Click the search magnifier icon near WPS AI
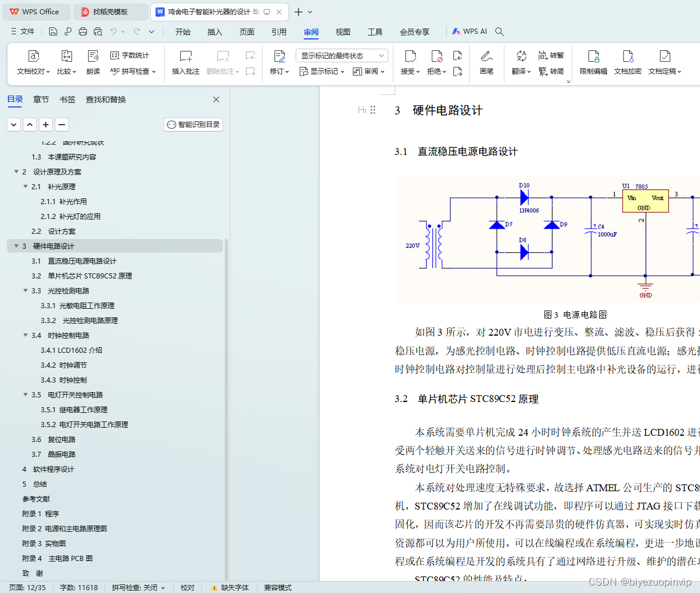Image resolution: width=700 pixels, height=593 pixels. click(499, 31)
